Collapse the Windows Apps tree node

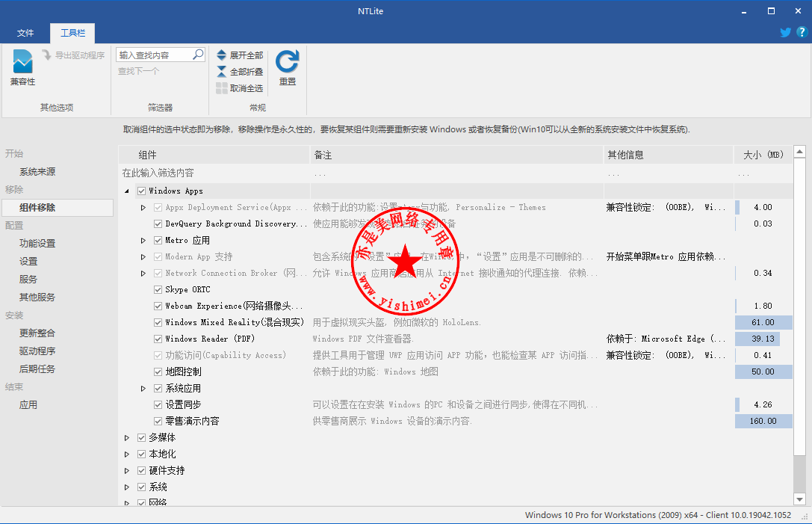pos(127,191)
